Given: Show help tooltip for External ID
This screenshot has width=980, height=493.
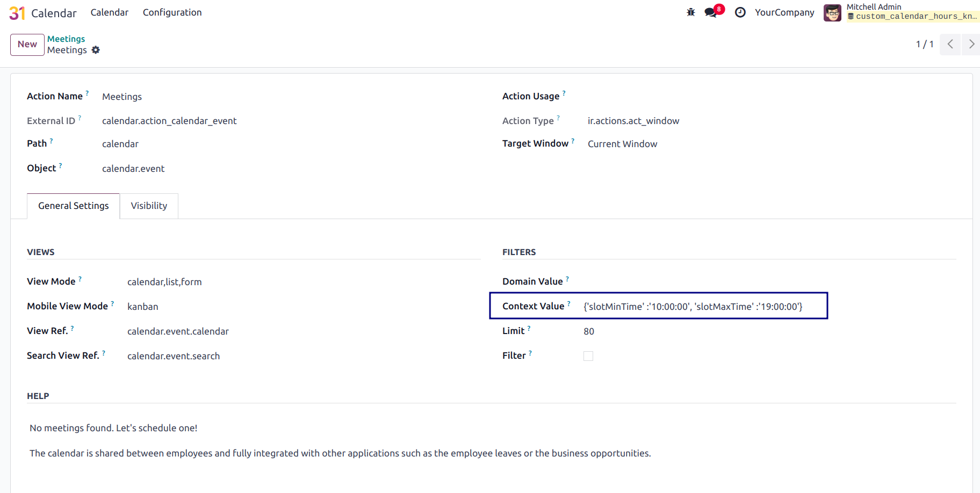Looking at the screenshot, I should click(80, 118).
